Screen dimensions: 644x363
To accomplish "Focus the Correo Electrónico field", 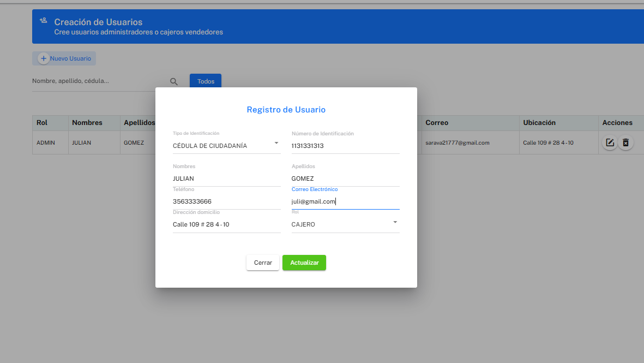I will coord(345,202).
